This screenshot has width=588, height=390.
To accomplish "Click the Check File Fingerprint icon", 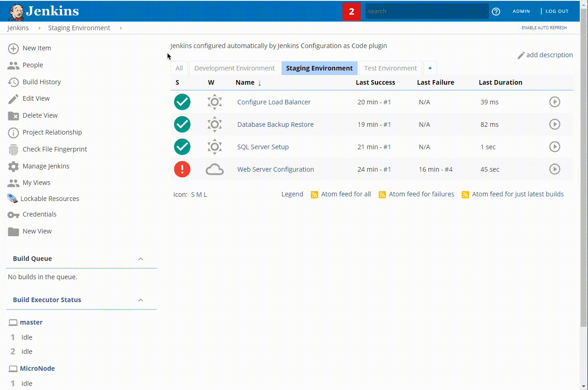I will (14, 149).
